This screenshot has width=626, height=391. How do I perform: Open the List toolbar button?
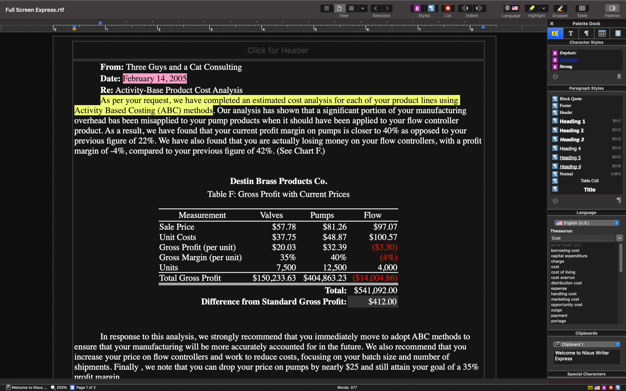[x=448, y=8]
